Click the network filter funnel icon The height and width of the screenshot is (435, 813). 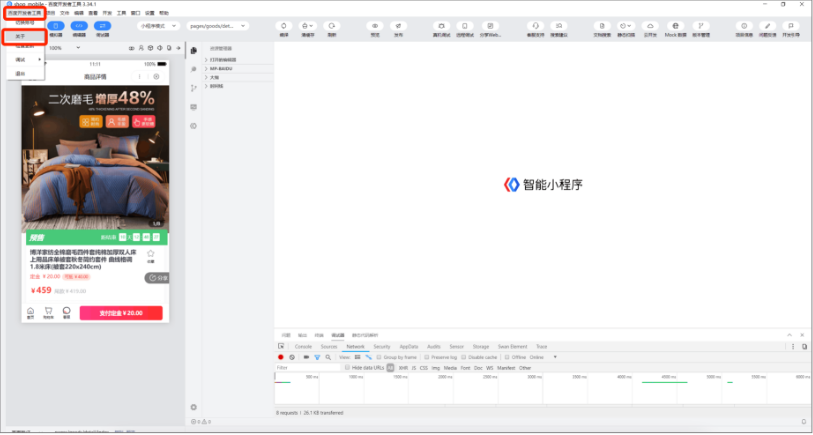click(317, 357)
